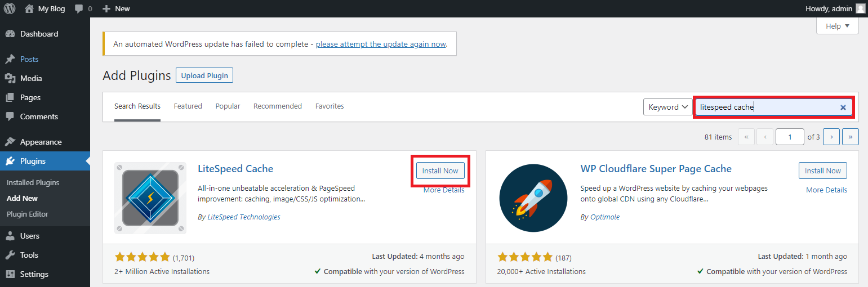The height and width of the screenshot is (287, 868).
Task: Open the Media library icon
Action: (x=10, y=78)
